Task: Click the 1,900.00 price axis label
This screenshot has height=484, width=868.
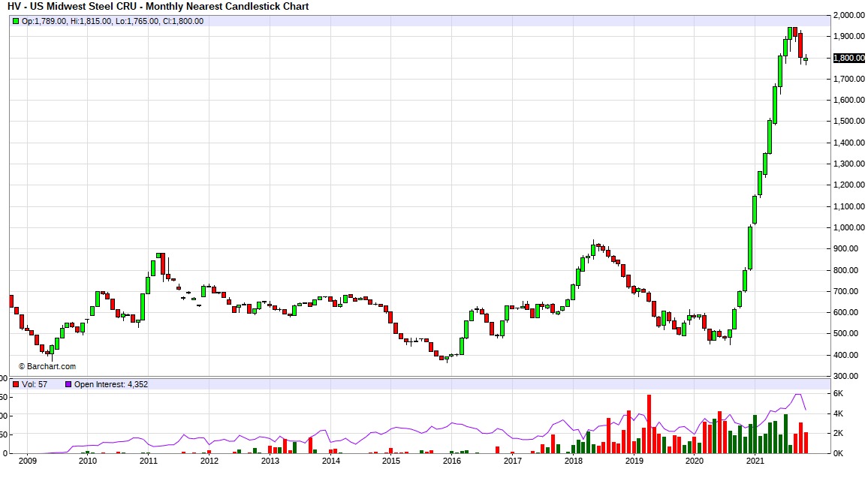Action: [x=848, y=36]
